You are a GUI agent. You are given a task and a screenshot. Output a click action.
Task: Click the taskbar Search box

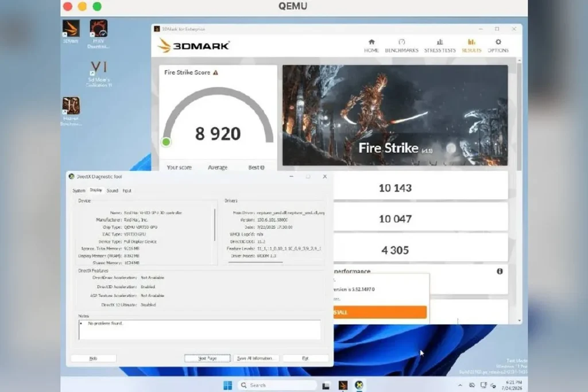(x=277, y=385)
